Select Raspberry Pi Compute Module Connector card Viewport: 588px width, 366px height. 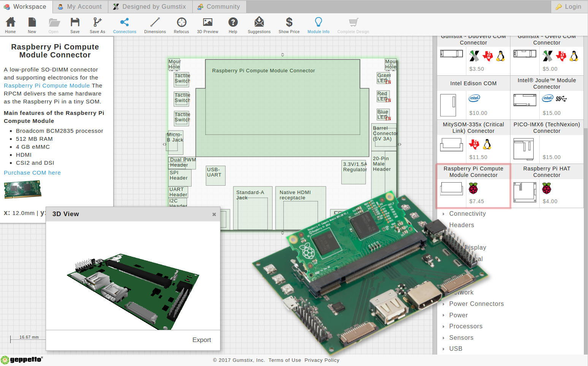(x=474, y=186)
